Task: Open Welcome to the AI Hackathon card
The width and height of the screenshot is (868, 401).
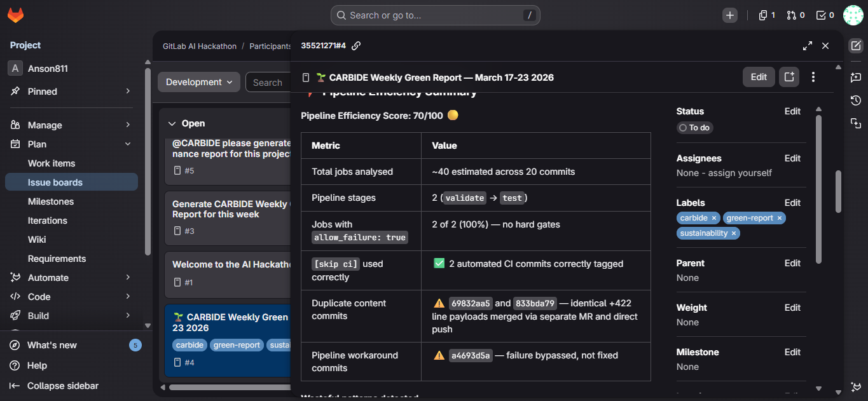Action: 228,274
